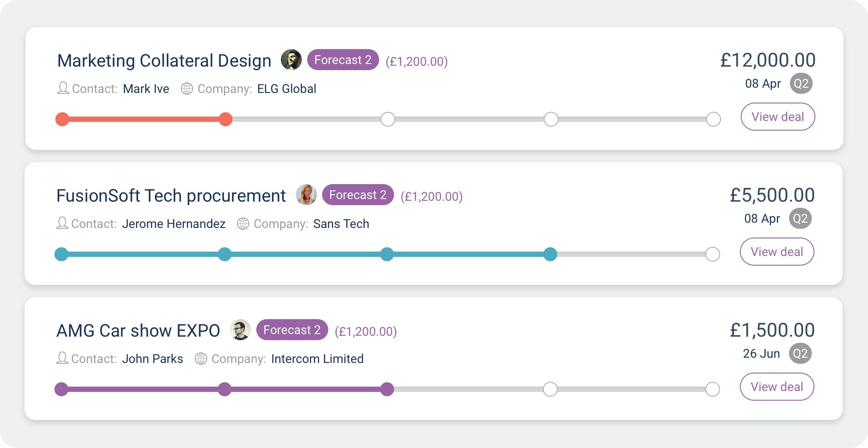Click the £1,500.00 deal value
The image size is (868, 448).
[x=772, y=330]
